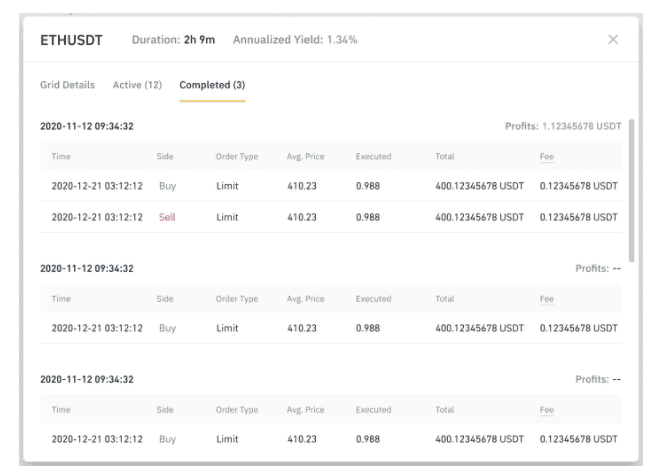Click Buy in the first table's first row
The height and width of the screenshot is (476, 660).
(x=168, y=186)
